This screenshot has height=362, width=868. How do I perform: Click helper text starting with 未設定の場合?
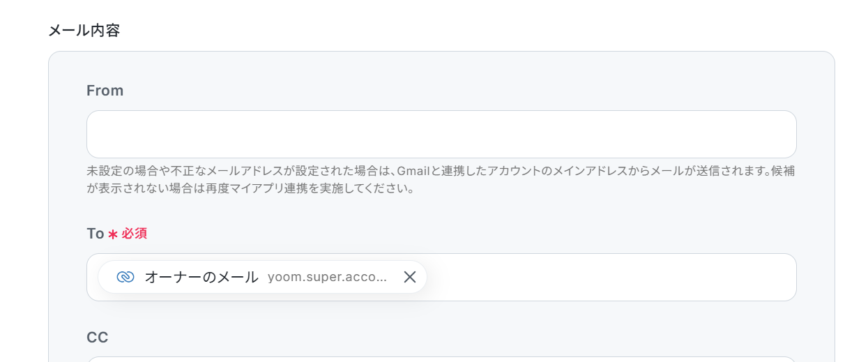pos(441,171)
